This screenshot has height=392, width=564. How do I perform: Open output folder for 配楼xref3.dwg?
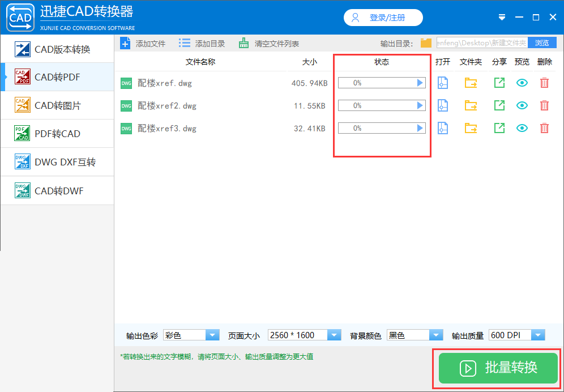[x=471, y=128]
